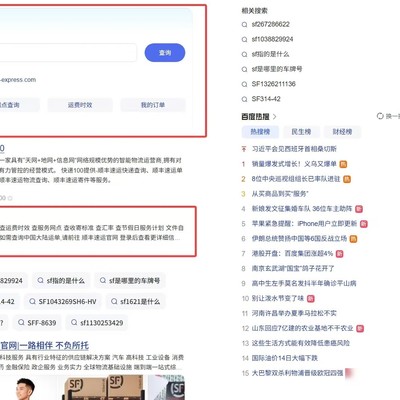The height and width of the screenshot is (400, 400).
Task: Click magnifier icon in SFF-8639 chip
Action: click(x=21, y=323)
